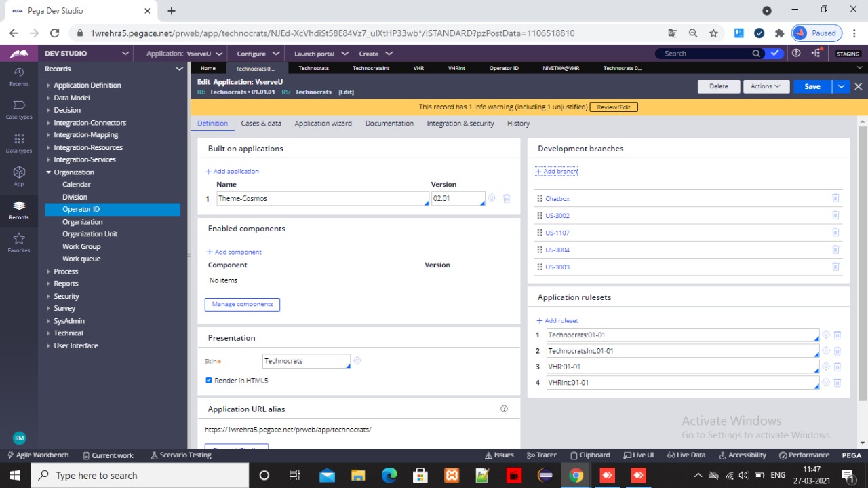
Task: Delete branch US-1107
Action: pyautogui.click(x=835, y=233)
